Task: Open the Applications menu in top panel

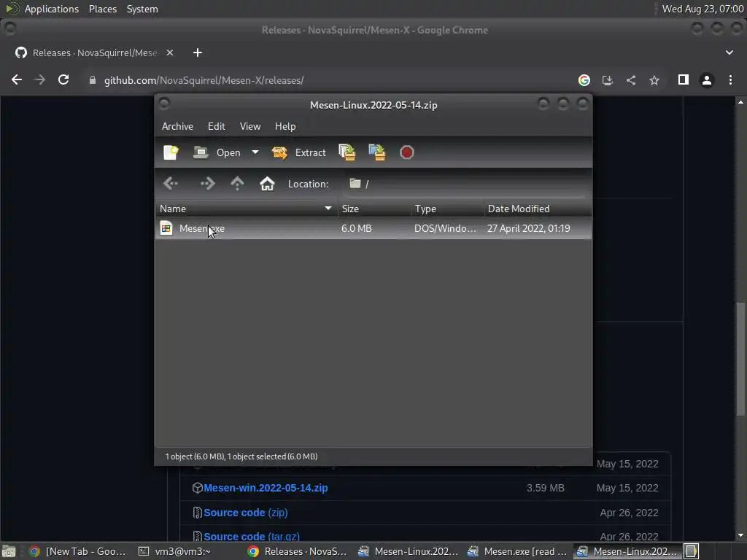Action: pyautogui.click(x=52, y=9)
